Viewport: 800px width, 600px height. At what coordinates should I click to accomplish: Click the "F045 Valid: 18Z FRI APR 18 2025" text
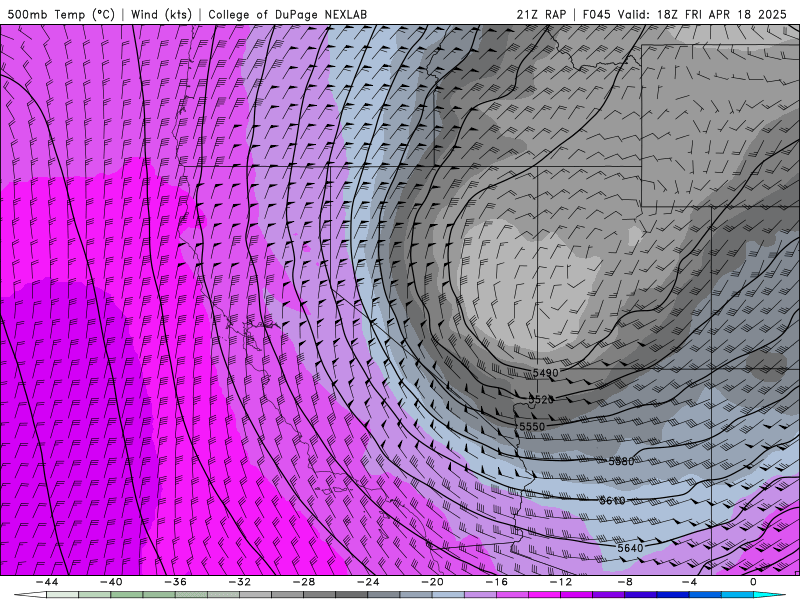point(683,14)
